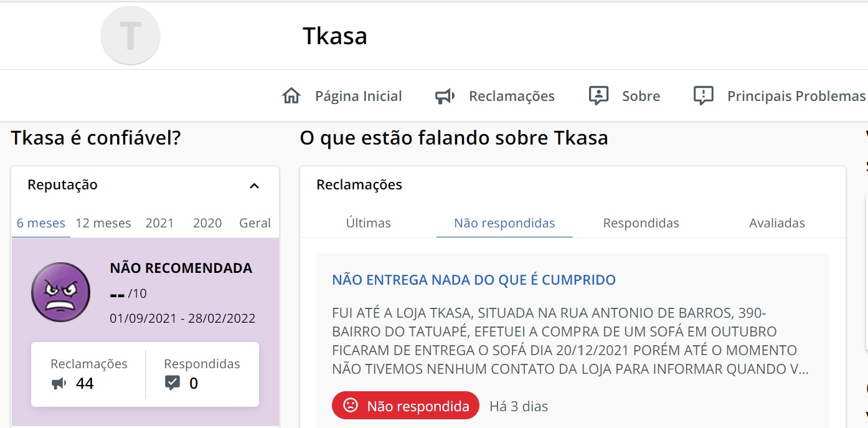Show the 2021 reputation tab

(x=159, y=223)
